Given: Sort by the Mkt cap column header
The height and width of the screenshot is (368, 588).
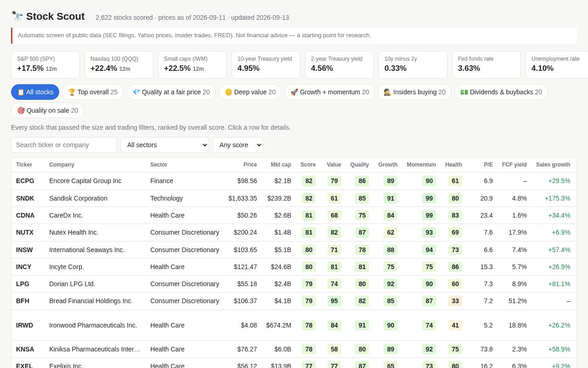Looking at the screenshot, I should click(281, 165).
